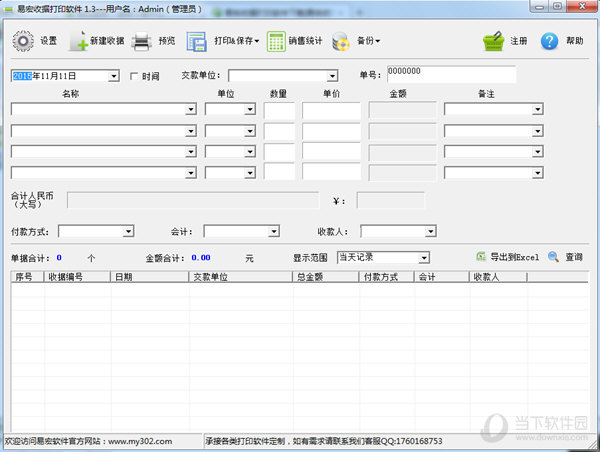Sort by 收据编号 column header

(x=77, y=277)
